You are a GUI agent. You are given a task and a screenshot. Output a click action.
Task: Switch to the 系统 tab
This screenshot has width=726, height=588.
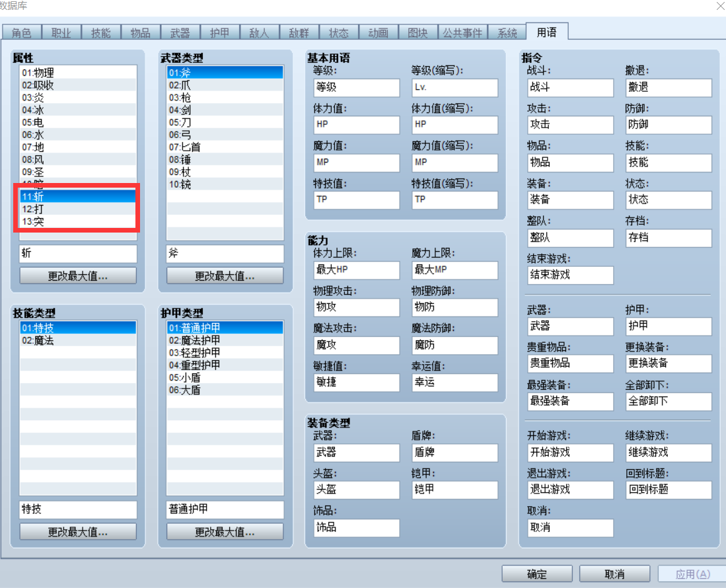coord(507,32)
